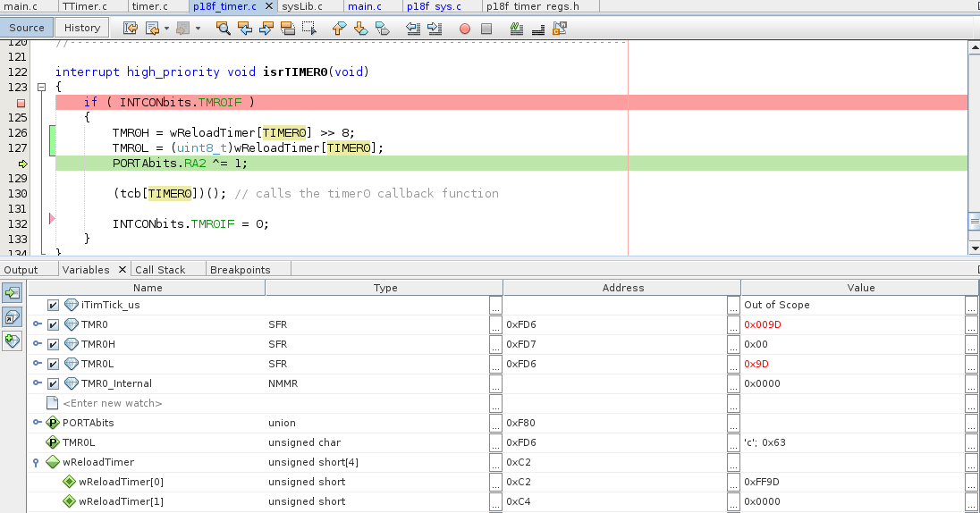Click the <Enter new watch> field
The height and width of the screenshot is (513, 980).
[113, 404]
